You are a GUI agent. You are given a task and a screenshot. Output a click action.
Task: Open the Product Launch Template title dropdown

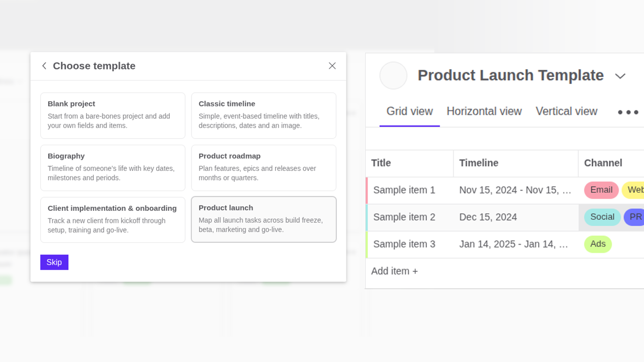point(620,76)
